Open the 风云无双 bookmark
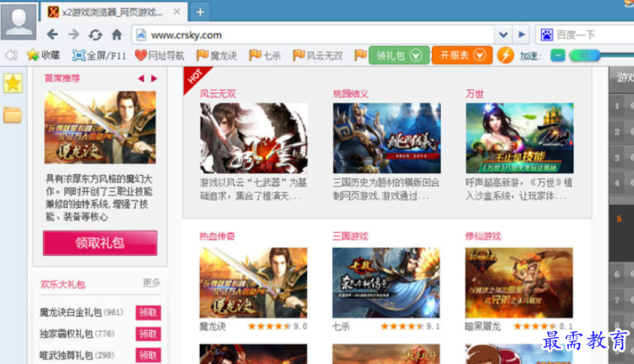634x364 pixels. (x=318, y=56)
